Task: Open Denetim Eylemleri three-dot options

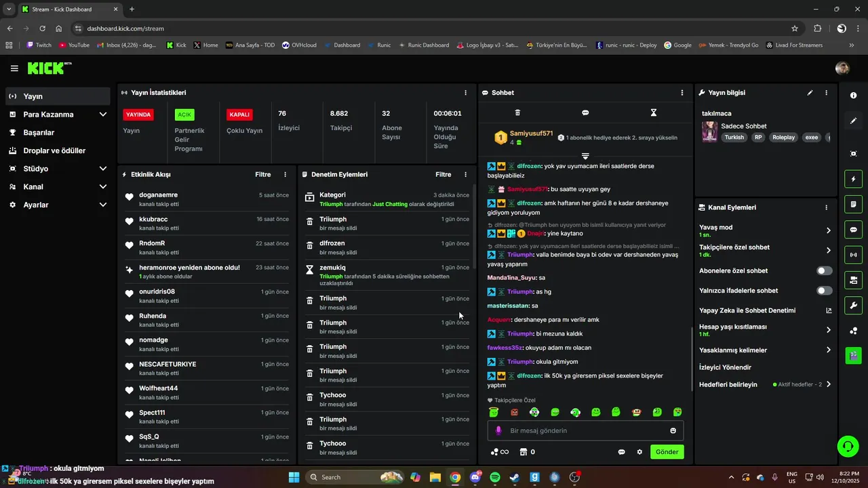Action: pos(465,174)
